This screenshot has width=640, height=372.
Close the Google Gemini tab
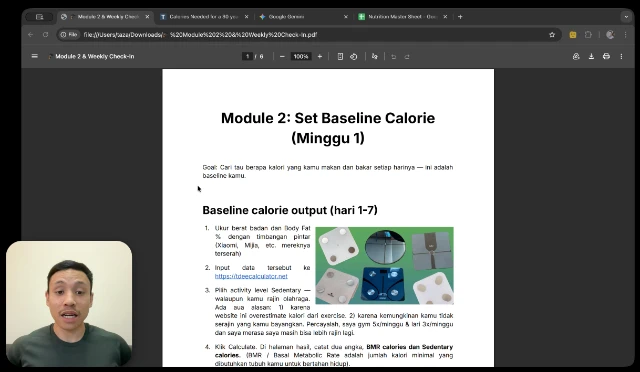click(346, 17)
